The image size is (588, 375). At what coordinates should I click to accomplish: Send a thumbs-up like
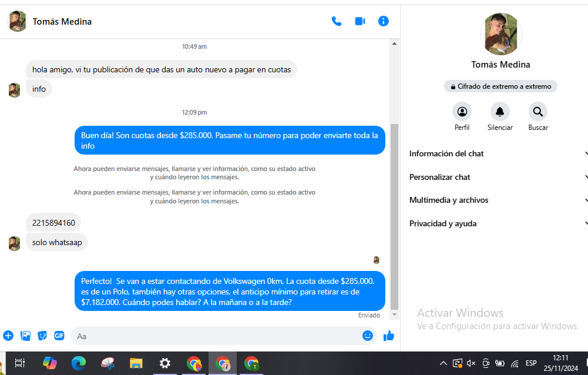(388, 336)
